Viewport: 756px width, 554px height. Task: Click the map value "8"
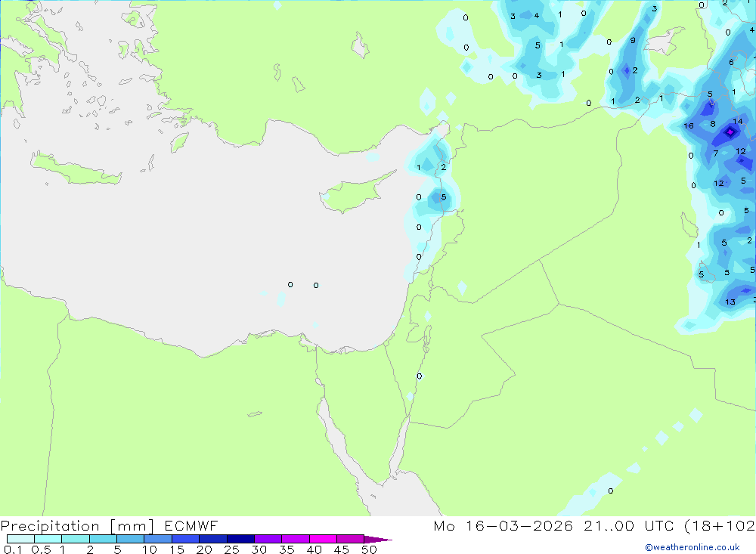[713, 124]
